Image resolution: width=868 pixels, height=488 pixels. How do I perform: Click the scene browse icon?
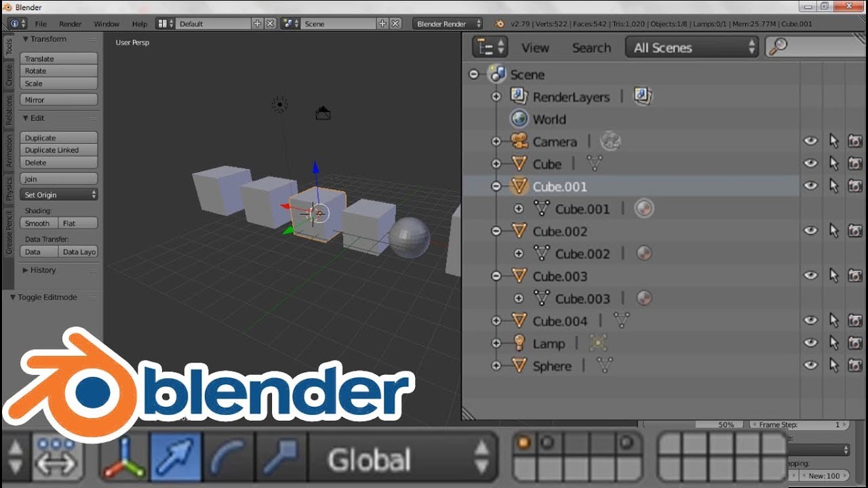(290, 24)
